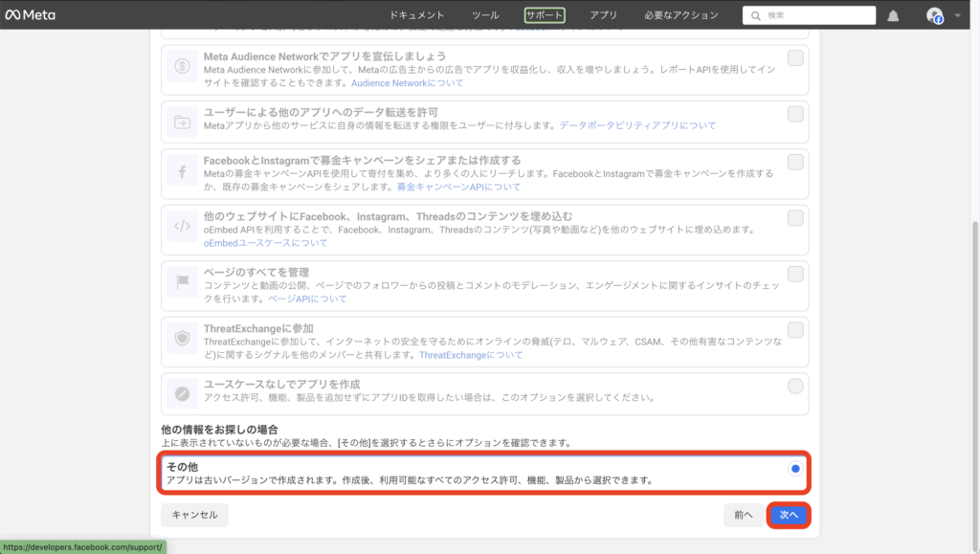Image resolution: width=980 pixels, height=554 pixels.
Task: Click the Meta logo in the header
Action: (30, 15)
